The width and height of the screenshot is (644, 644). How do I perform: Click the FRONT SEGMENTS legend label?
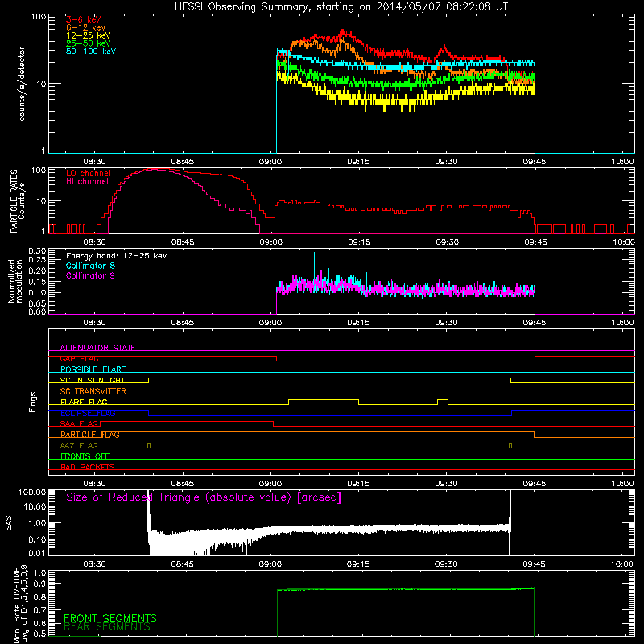point(110,618)
